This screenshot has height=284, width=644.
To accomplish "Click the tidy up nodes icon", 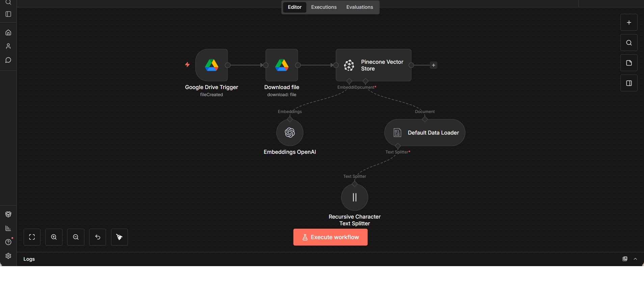I will (x=119, y=237).
